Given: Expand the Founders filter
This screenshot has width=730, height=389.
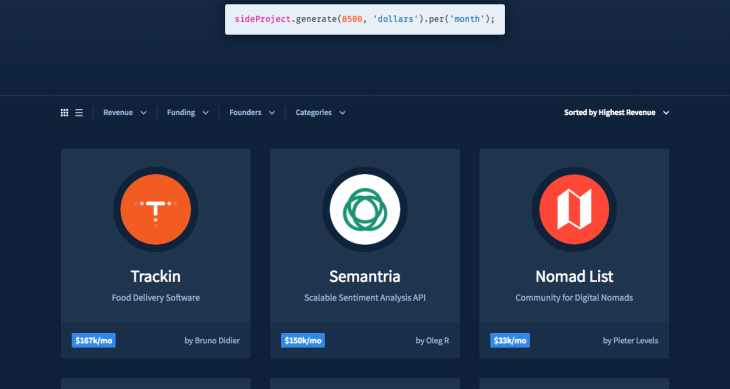Looking at the screenshot, I should (252, 113).
